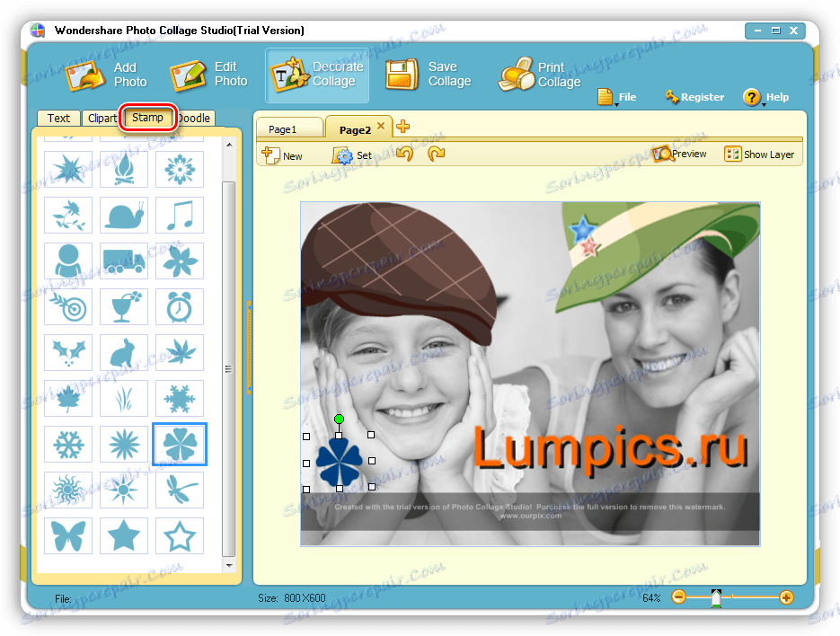Click the green rotation handle on the clover

(339, 419)
